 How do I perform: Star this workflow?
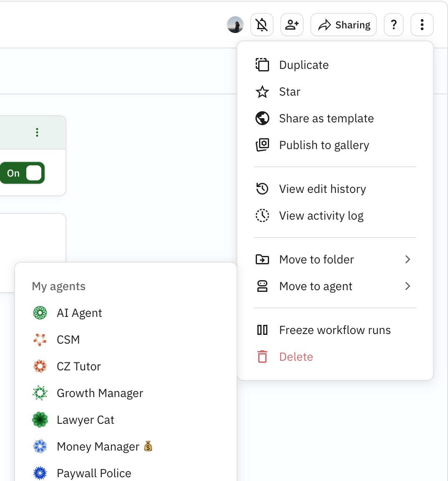[x=289, y=92]
